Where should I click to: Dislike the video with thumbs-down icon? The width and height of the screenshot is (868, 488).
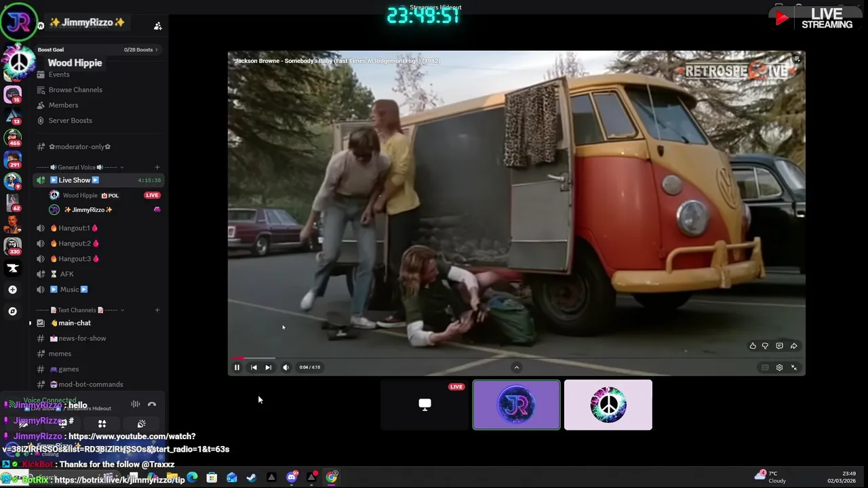pyautogui.click(x=765, y=346)
